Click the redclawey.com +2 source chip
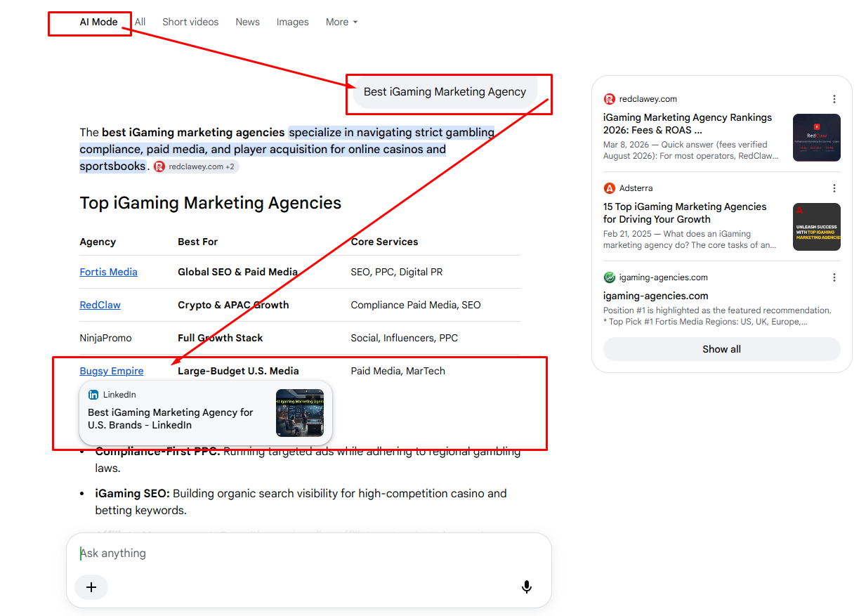This screenshot has height=616, width=866. pyautogui.click(x=196, y=166)
